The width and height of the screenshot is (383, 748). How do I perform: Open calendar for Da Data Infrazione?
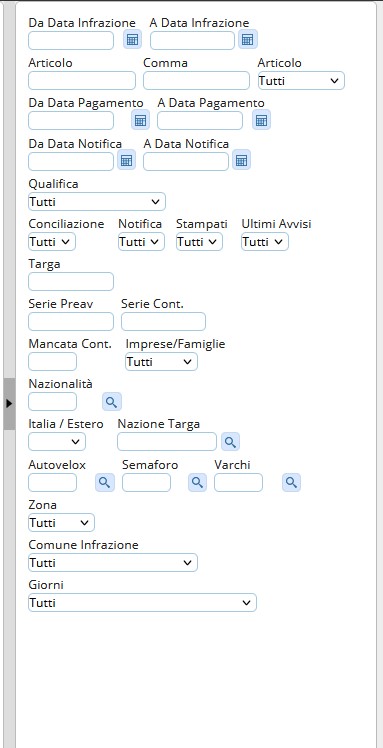[132, 40]
